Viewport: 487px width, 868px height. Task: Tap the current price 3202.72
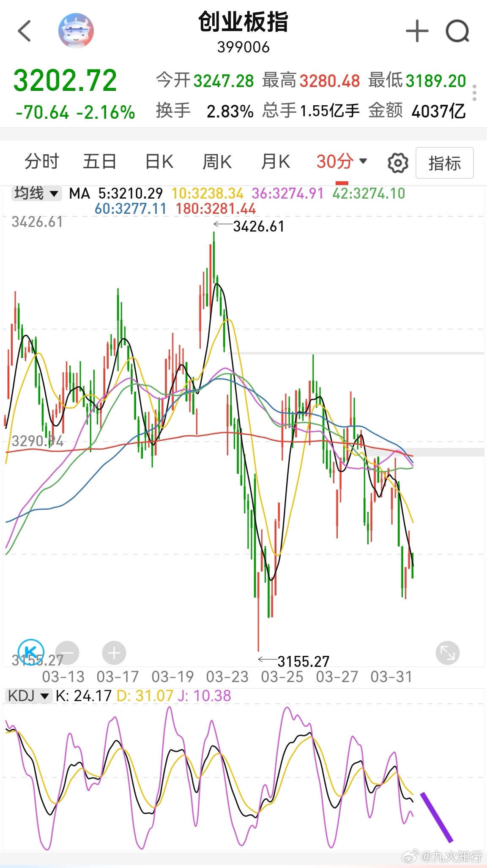click(65, 80)
